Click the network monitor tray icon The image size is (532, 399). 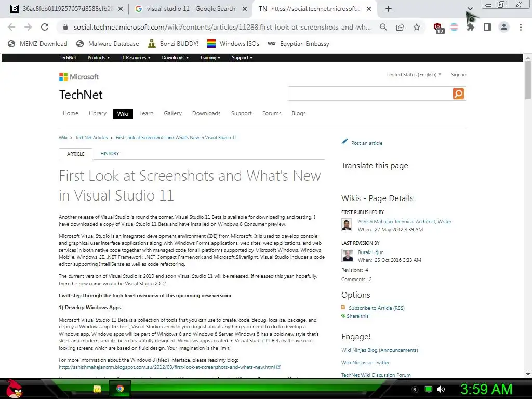pyautogui.click(x=429, y=389)
